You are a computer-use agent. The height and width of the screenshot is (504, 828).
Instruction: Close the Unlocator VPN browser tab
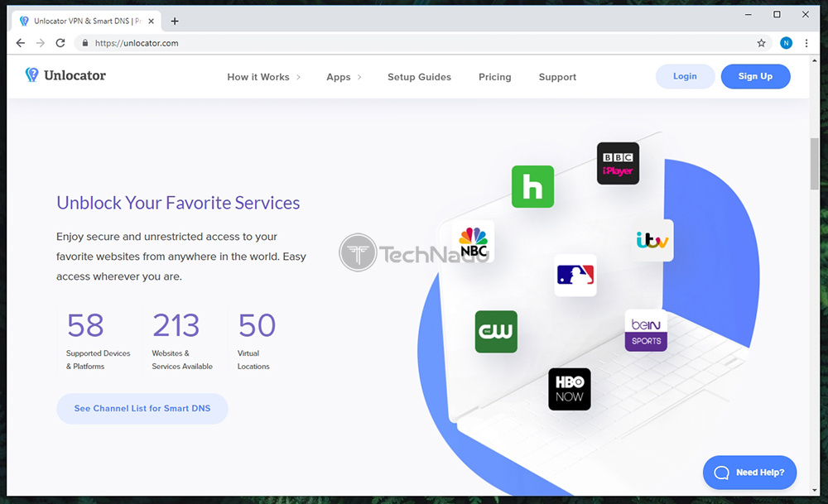click(x=151, y=22)
